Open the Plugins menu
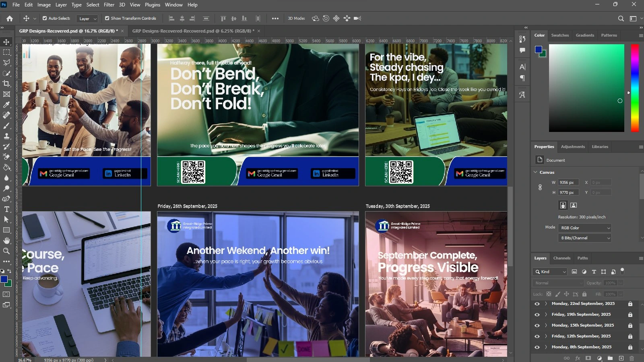 pos(153,5)
